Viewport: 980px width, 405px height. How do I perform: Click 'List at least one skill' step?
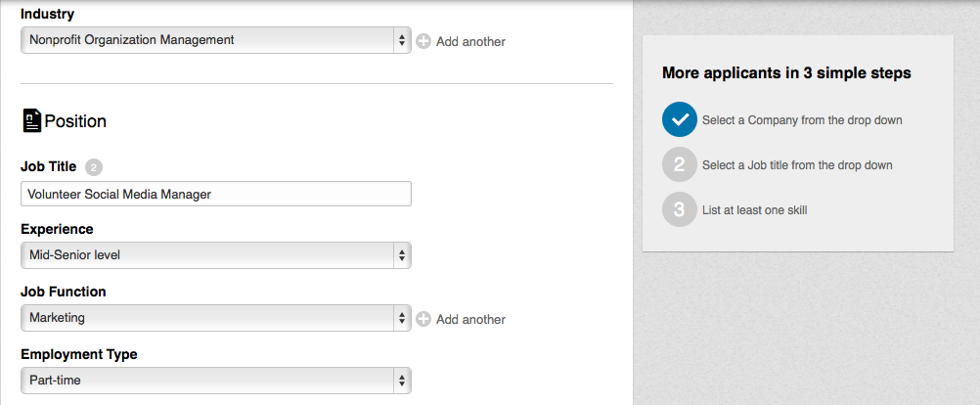[754, 210]
